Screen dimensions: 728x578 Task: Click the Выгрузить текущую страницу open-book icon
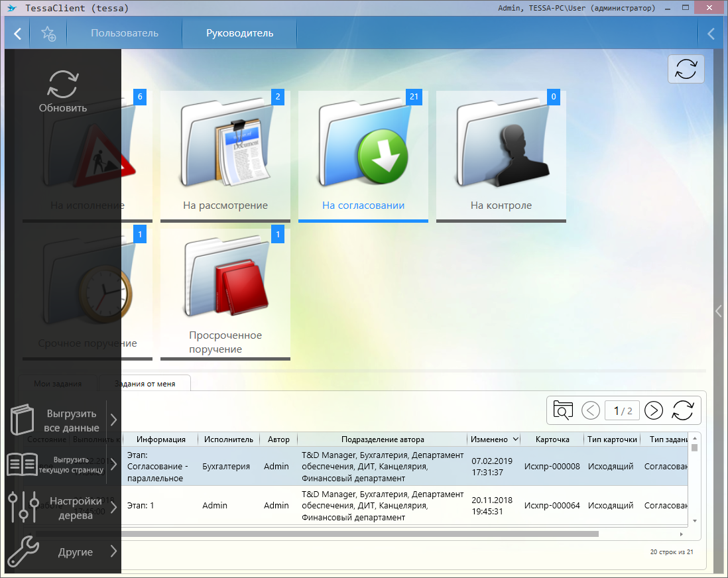point(23,464)
